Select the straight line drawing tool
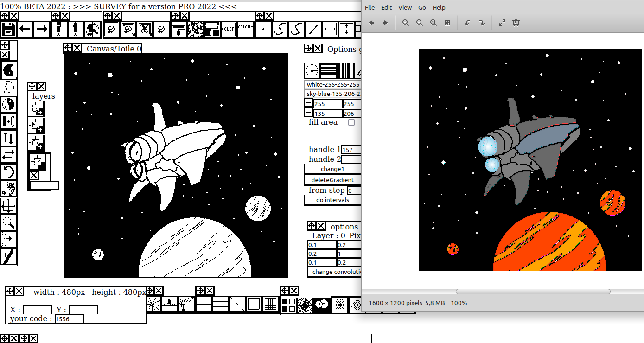This screenshot has height=343, width=644. (x=313, y=29)
